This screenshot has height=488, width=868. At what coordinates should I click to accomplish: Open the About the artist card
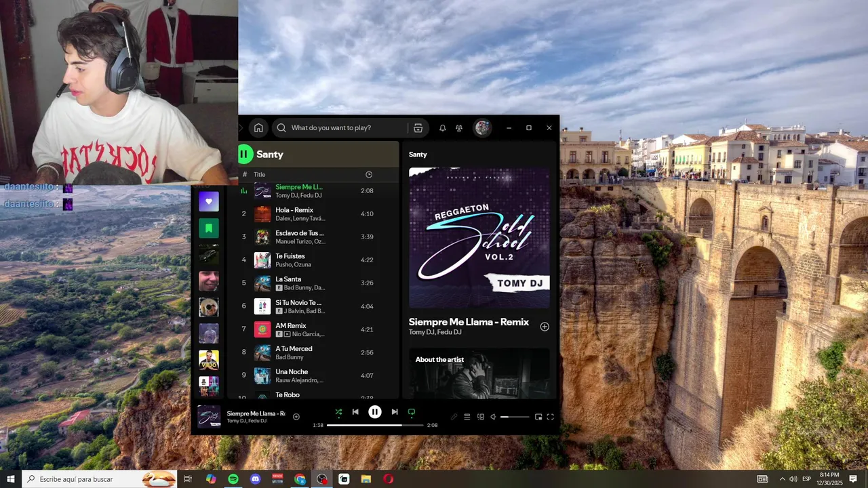coord(479,373)
